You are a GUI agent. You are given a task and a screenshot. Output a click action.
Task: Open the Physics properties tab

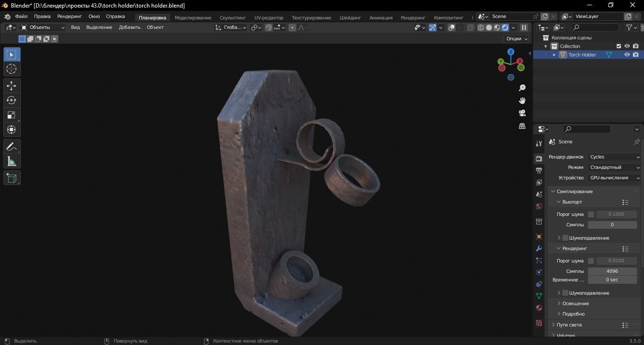click(539, 272)
